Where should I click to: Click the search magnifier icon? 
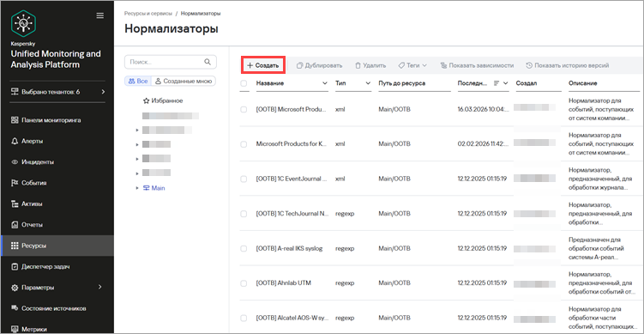pyautogui.click(x=208, y=62)
